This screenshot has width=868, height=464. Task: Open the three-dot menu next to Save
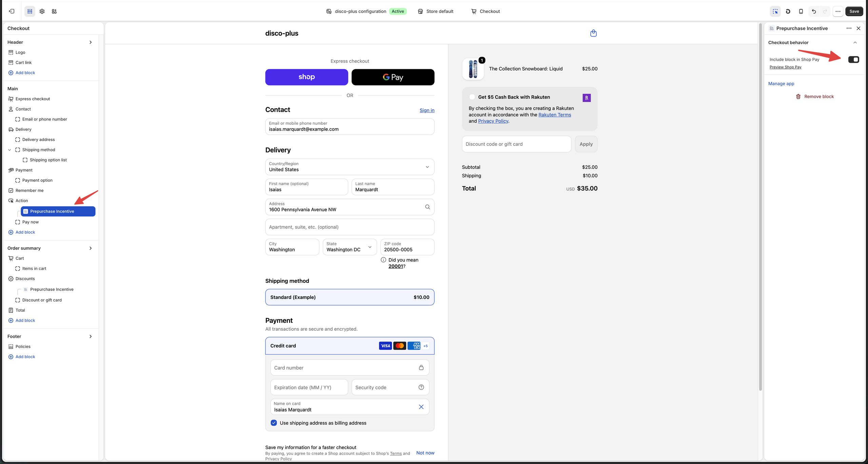pyautogui.click(x=838, y=11)
